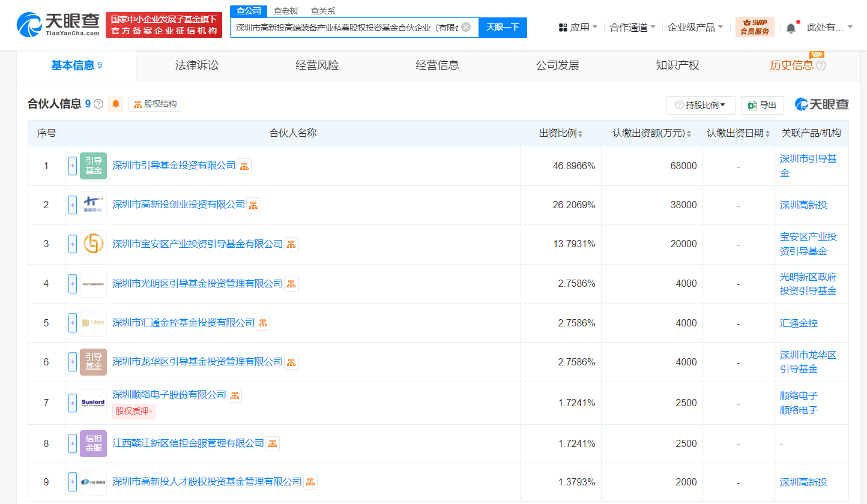Open equity structure icon for 深圳市高新投创业投资有限公司
This screenshot has height=504, width=867.
pos(253,205)
